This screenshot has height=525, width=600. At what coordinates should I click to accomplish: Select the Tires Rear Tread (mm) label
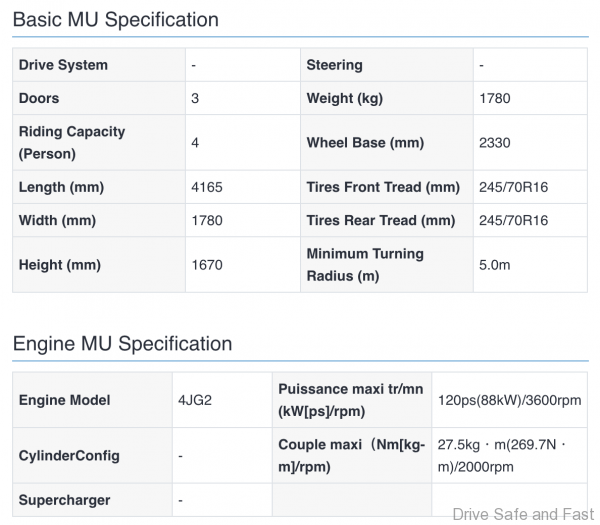(380, 220)
